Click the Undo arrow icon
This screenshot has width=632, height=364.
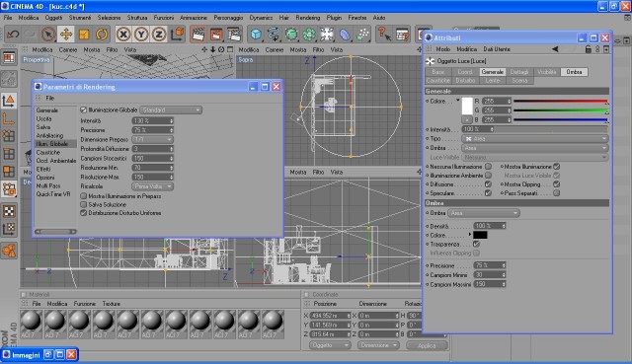13,35
